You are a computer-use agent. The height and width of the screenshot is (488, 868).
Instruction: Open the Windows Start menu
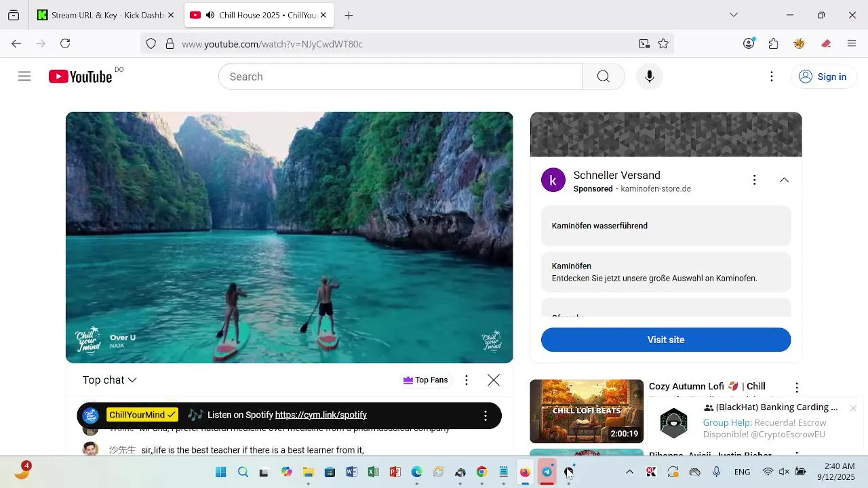[221, 472]
